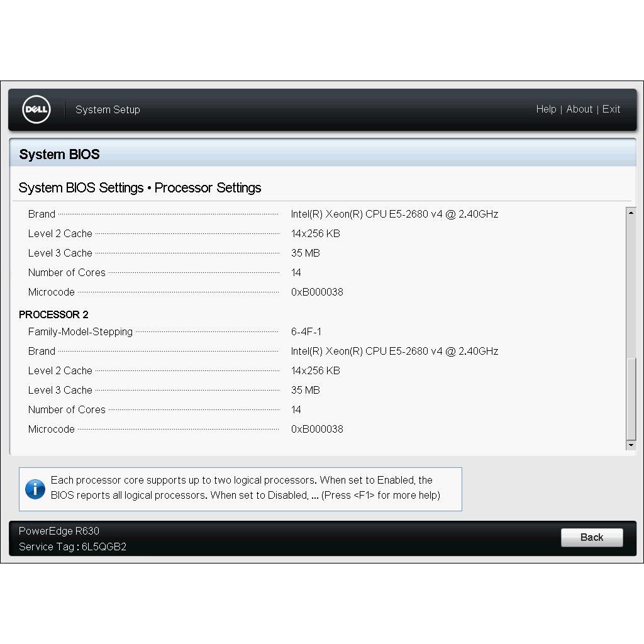Click the System BIOS title bar
The image size is (644, 644).
(x=322, y=154)
